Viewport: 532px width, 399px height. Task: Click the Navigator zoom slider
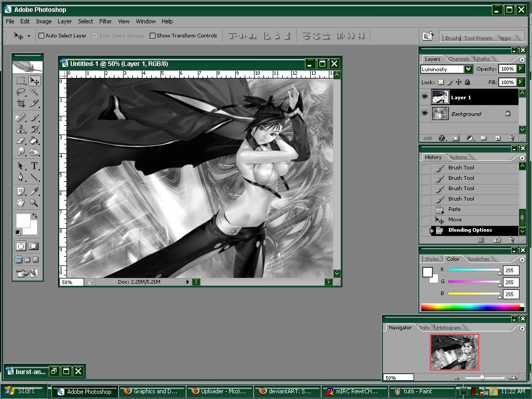click(x=483, y=378)
